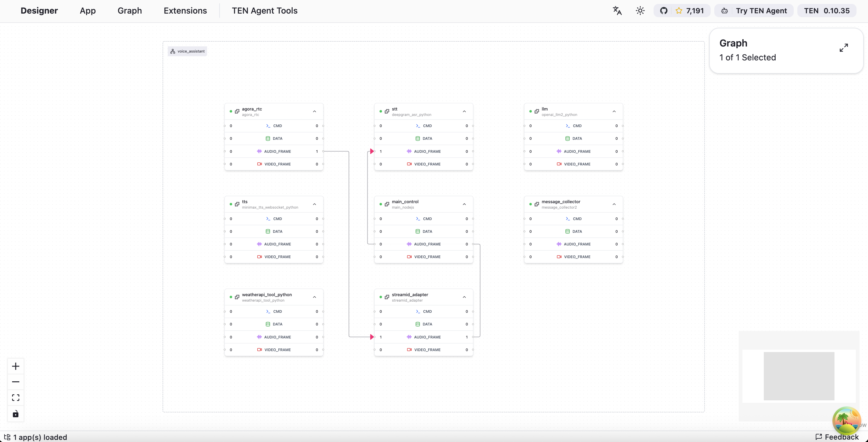Click the Try TEN Agent button
Screen dimensions: 868x442
tap(754, 11)
